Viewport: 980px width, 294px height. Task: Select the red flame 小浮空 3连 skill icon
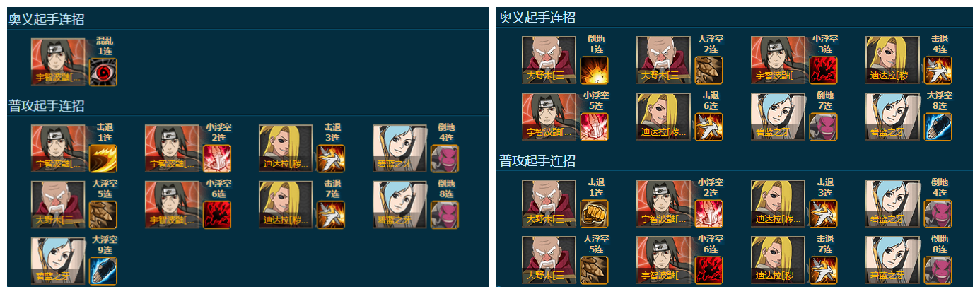coord(824,70)
